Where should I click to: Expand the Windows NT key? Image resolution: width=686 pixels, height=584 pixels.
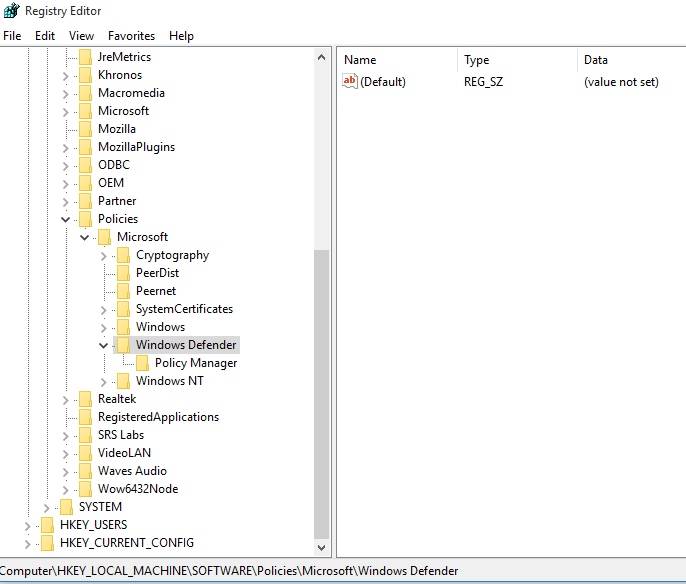pos(104,381)
